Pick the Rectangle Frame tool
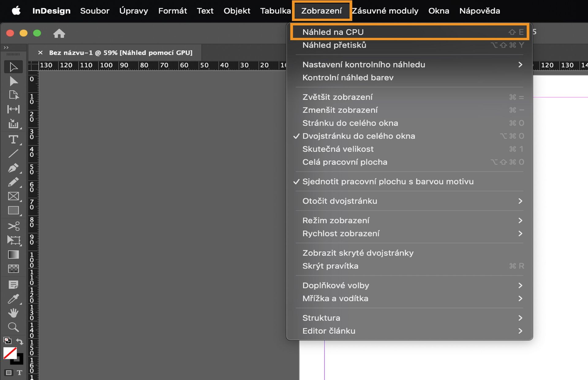588x380 pixels. (x=13, y=196)
